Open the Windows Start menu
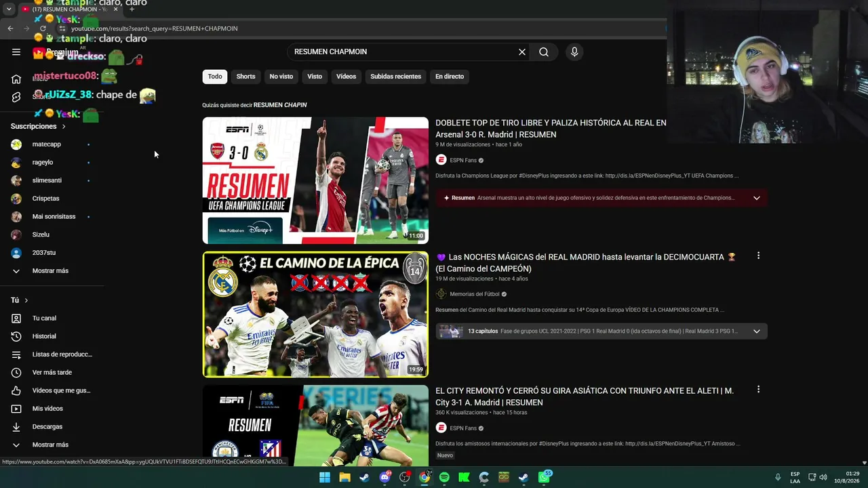868x488 pixels. 325,477
